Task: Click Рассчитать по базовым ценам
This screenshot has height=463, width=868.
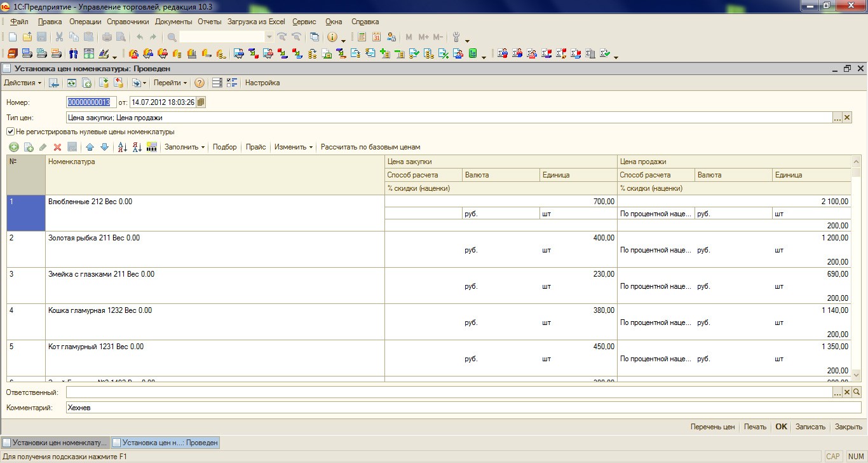Action: tap(370, 147)
